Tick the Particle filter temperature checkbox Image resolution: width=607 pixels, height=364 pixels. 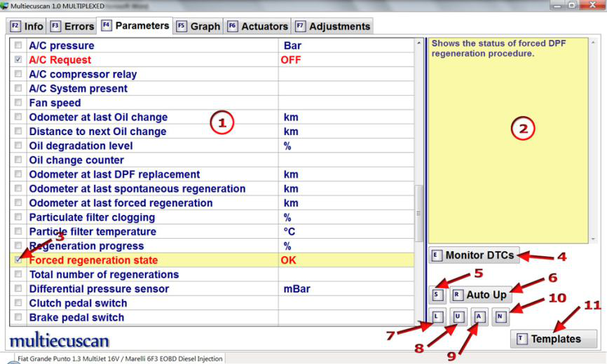[x=18, y=232]
